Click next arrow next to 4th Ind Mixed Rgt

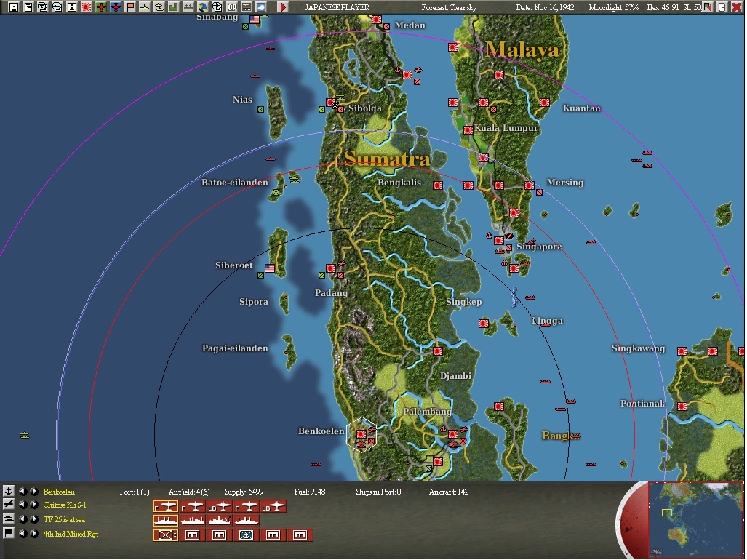pos(34,534)
